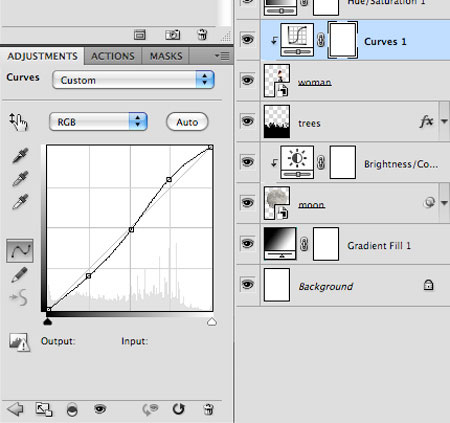This screenshot has height=423, width=450.
Task: Toggle adjustment layer visibility eye in Adjustments panel
Action: pyautogui.click(x=100, y=409)
